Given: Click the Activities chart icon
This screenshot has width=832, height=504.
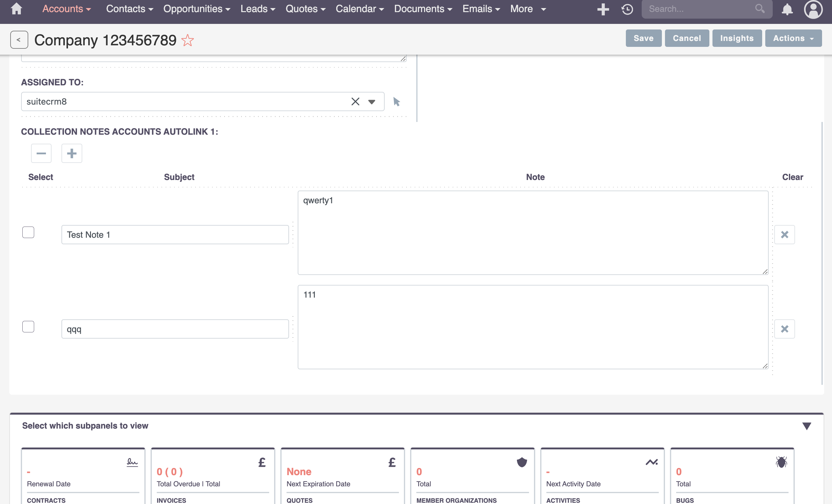Looking at the screenshot, I should [652, 462].
